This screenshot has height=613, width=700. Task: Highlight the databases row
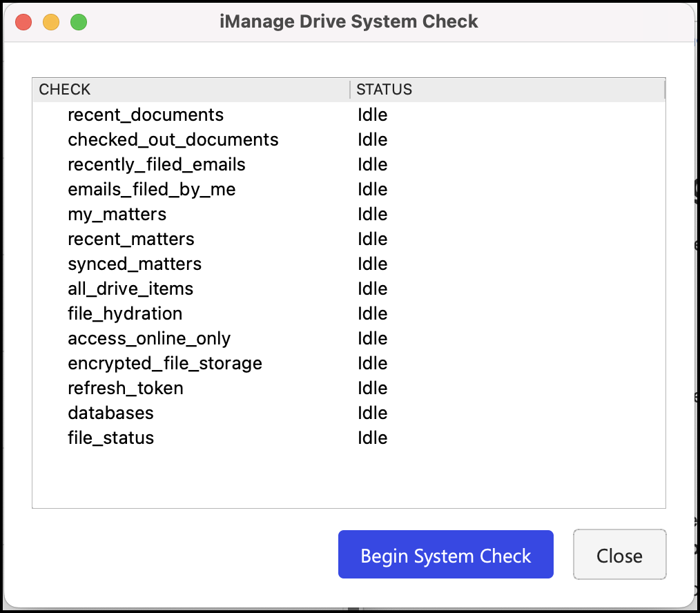click(110, 413)
